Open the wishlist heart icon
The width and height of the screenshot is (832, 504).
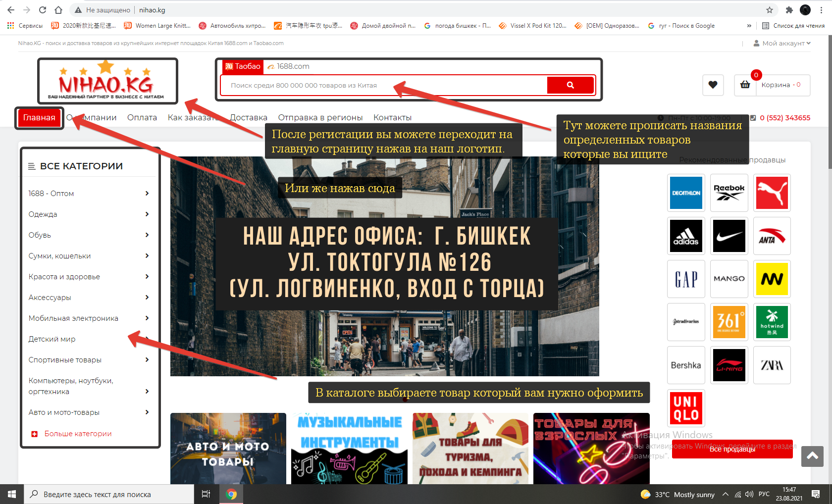point(713,85)
